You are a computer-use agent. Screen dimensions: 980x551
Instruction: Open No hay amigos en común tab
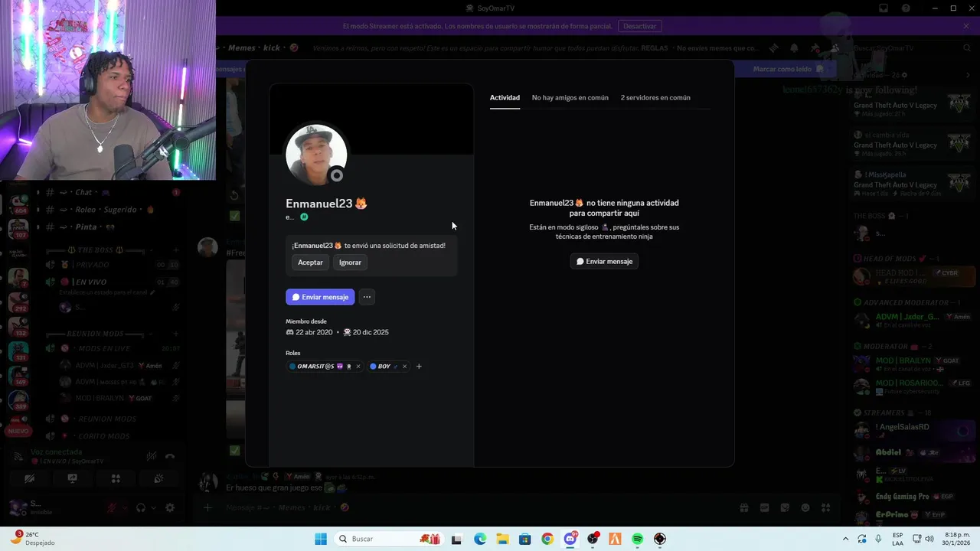[x=570, y=98]
